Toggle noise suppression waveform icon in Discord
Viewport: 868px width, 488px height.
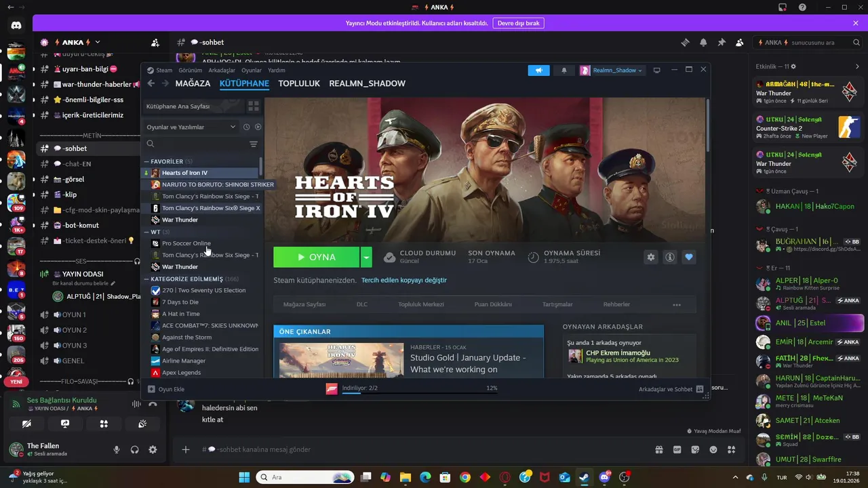[x=136, y=404]
